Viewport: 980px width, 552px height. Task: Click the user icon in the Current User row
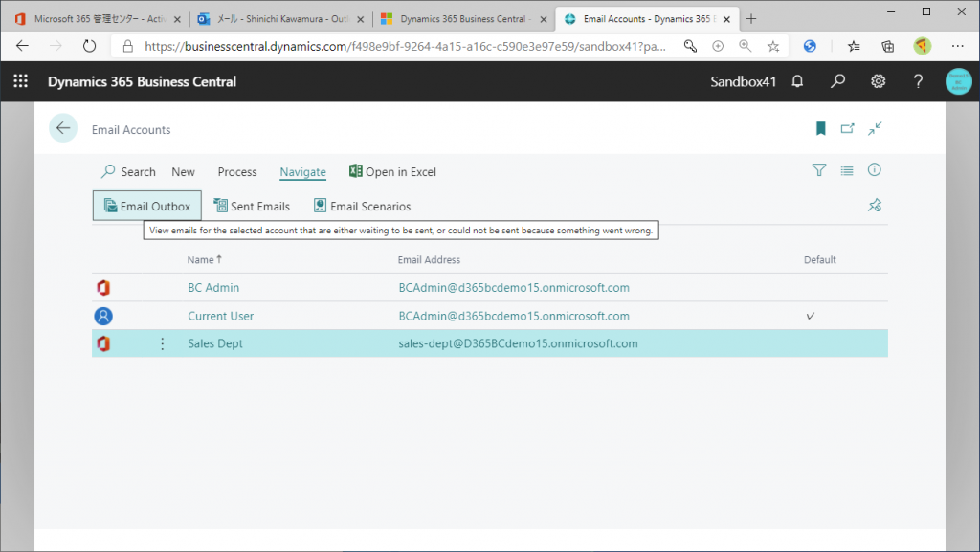pos(103,316)
